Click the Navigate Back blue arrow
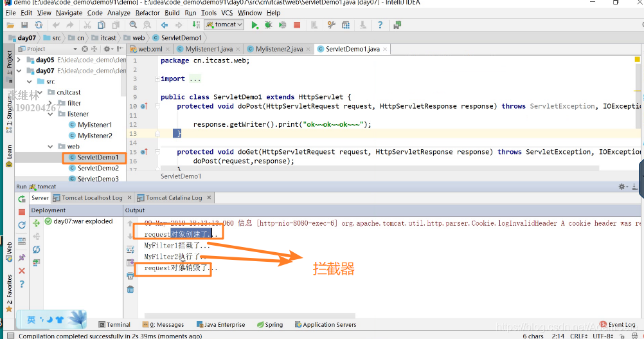 point(165,25)
